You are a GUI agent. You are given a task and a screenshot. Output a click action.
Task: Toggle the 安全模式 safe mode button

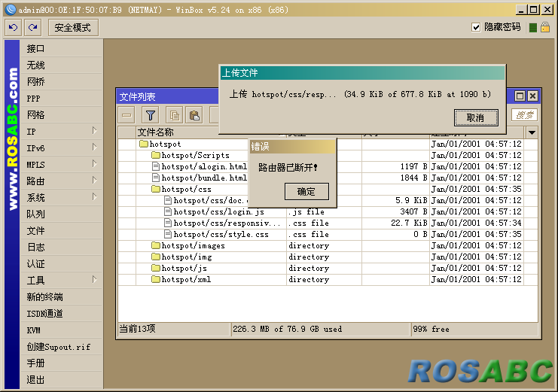73,27
